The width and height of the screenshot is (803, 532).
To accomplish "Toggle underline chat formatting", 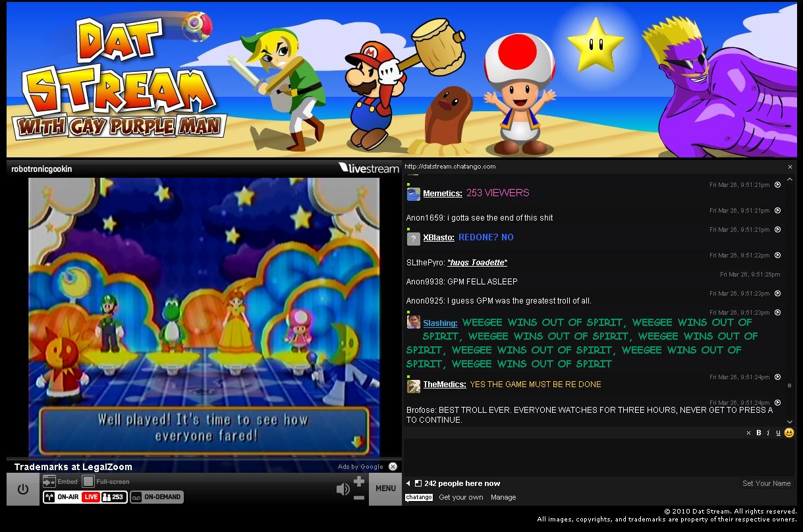I will coord(778,433).
